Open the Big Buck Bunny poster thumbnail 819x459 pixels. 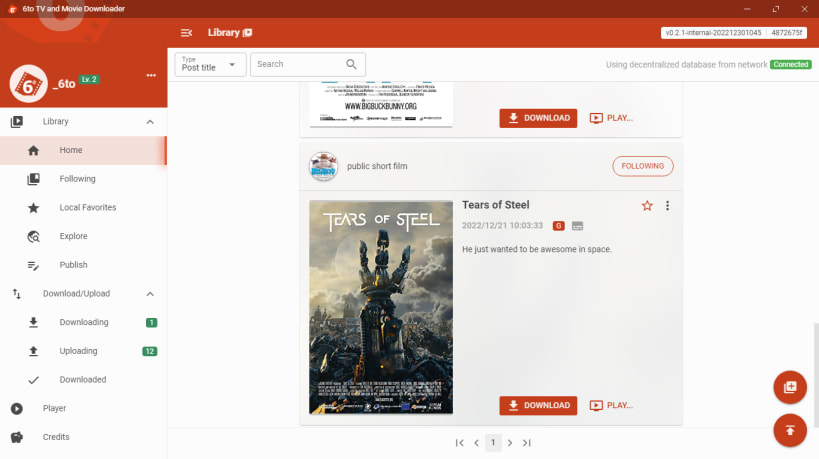pyautogui.click(x=381, y=104)
